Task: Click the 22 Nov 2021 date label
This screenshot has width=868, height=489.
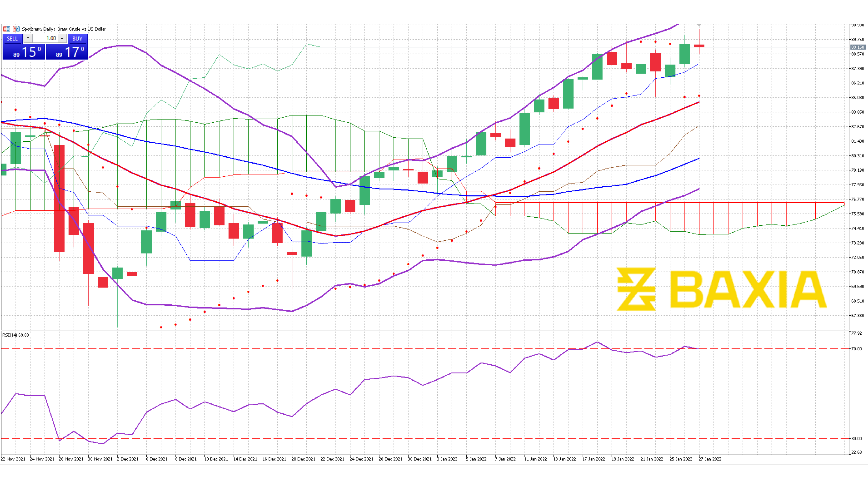Action: point(13,459)
